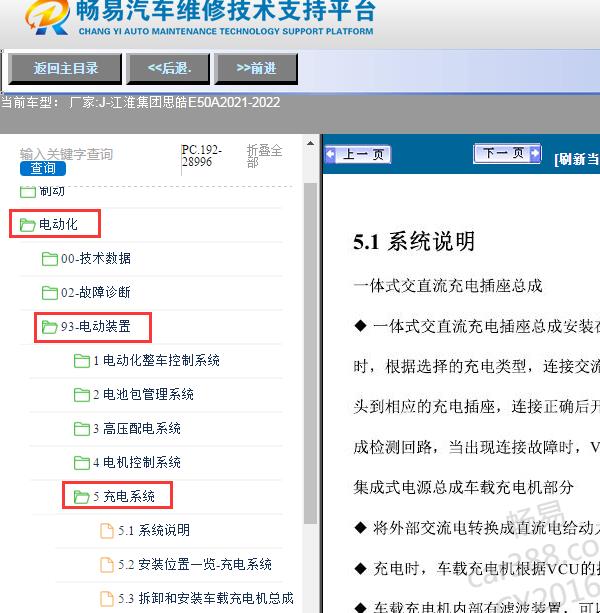
Task: Click the 5.1 系统说明 content heading
Action: coord(414,241)
